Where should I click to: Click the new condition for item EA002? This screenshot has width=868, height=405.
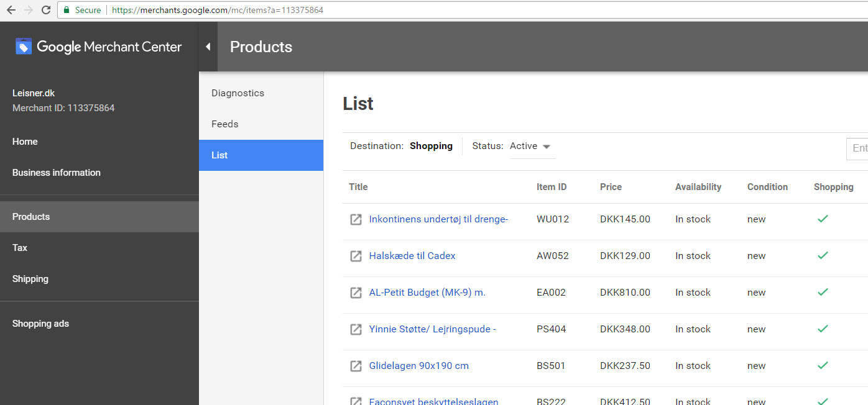[x=756, y=293]
